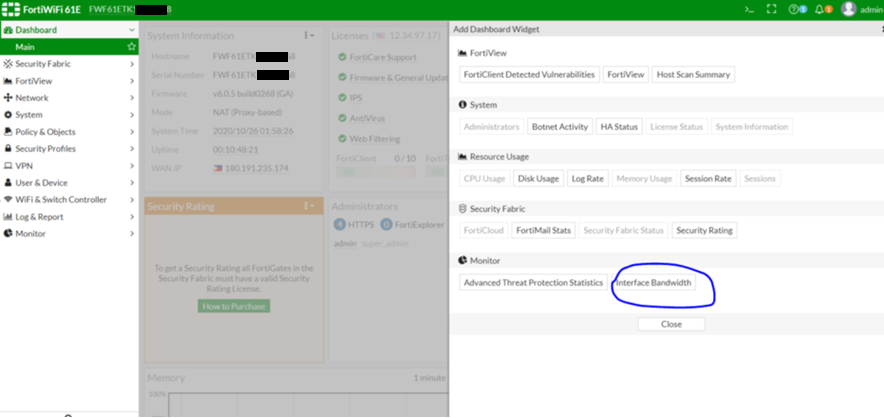The height and width of the screenshot is (418, 884).
Task: Toggle fullscreen mode icon in header
Action: coord(772,10)
